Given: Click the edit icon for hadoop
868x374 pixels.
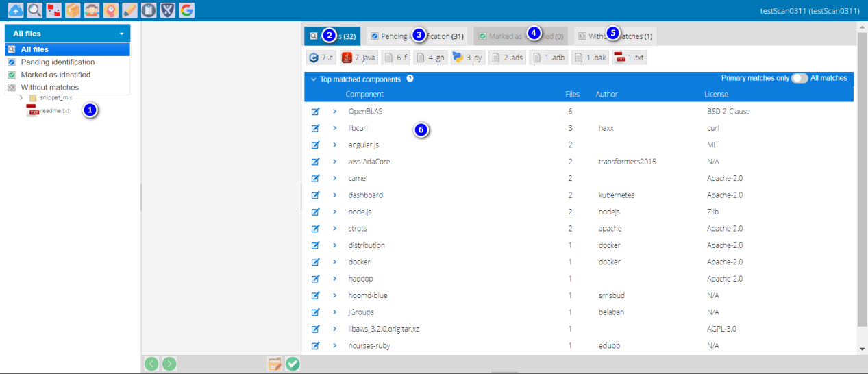Looking at the screenshot, I should pos(316,279).
